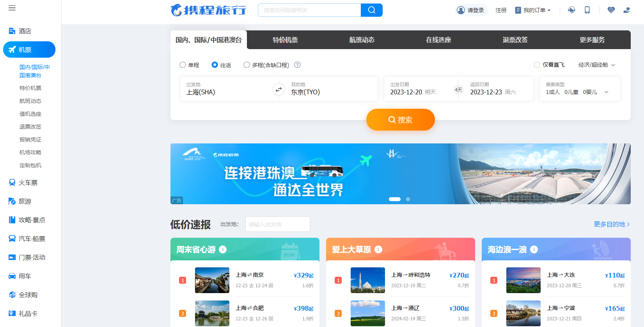Click the 请登录 avatar login button
This screenshot has width=644, height=327.
(472, 10)
